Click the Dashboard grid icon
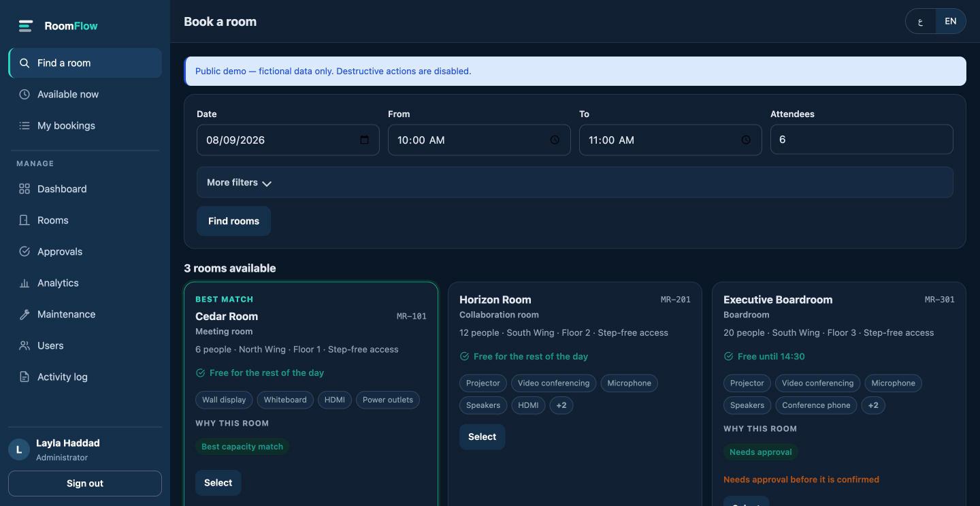The height and width of the screenshot is (506, 980). (x=24, y=189)
